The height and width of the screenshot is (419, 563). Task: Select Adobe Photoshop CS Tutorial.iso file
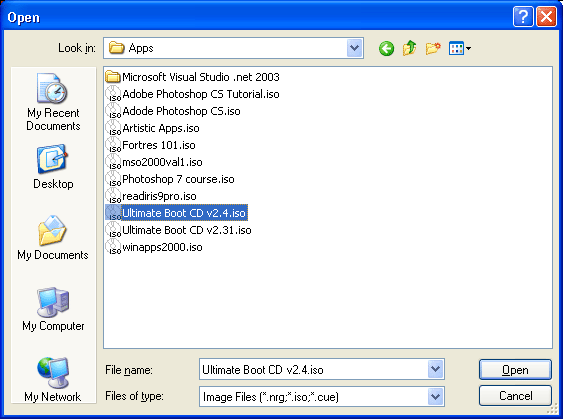pyautogui.click(x=192, y=94)
